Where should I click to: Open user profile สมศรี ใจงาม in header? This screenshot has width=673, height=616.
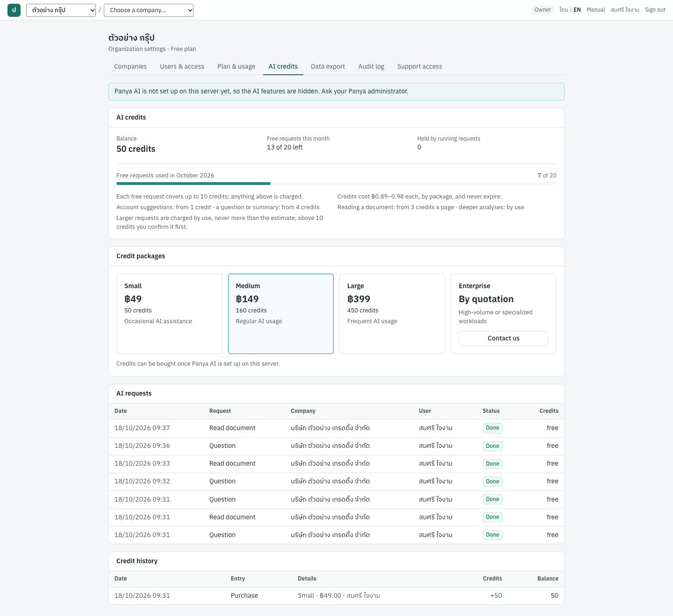point(625,10)
